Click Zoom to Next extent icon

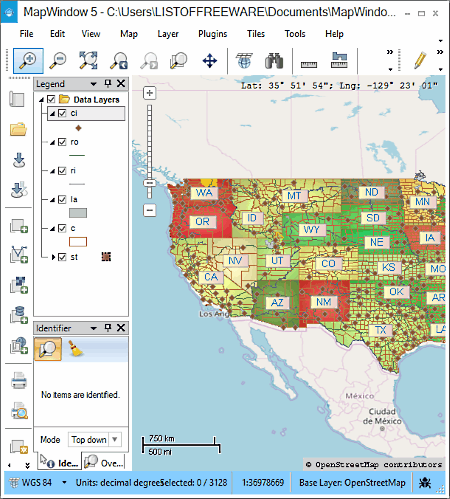click(x=149, y=61)
